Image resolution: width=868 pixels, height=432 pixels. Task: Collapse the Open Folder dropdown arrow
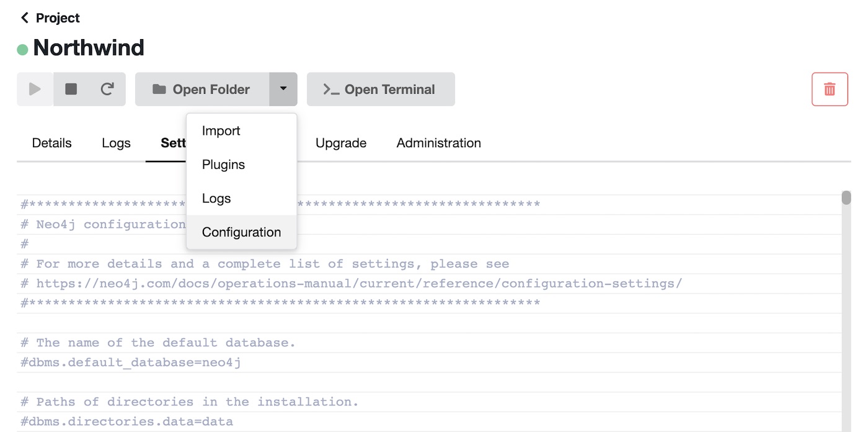tap(283, 89)
